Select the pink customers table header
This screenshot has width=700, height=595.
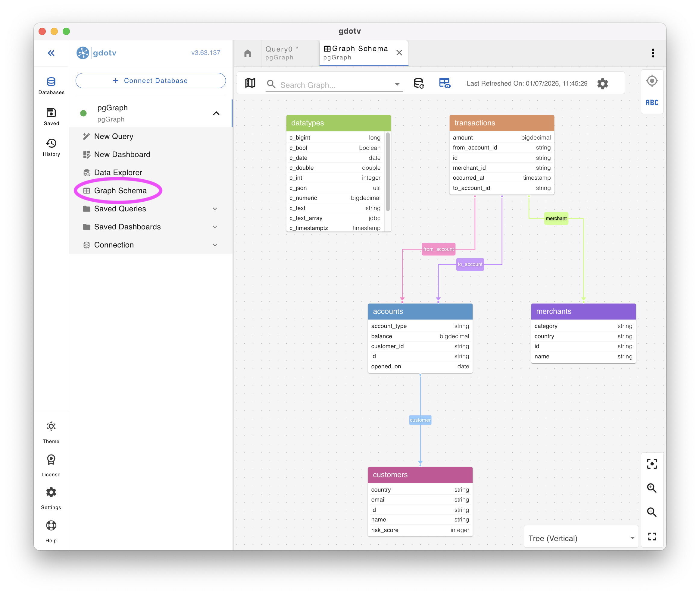click(420, 475)
